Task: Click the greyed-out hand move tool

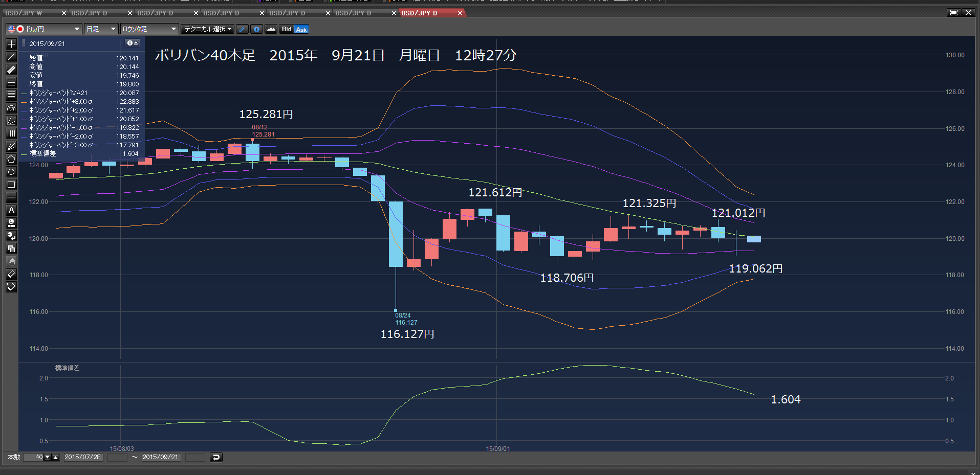Action: [x=11, y=261]
